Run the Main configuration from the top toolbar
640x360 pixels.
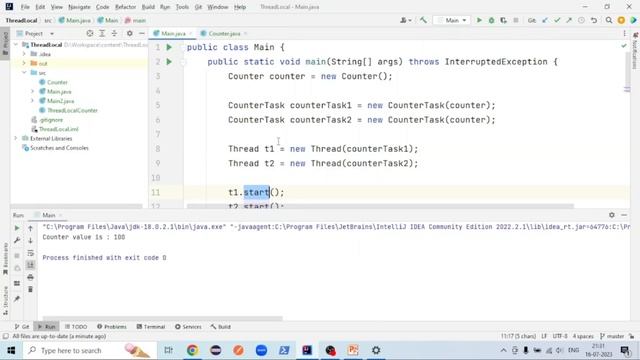point(479,20)
